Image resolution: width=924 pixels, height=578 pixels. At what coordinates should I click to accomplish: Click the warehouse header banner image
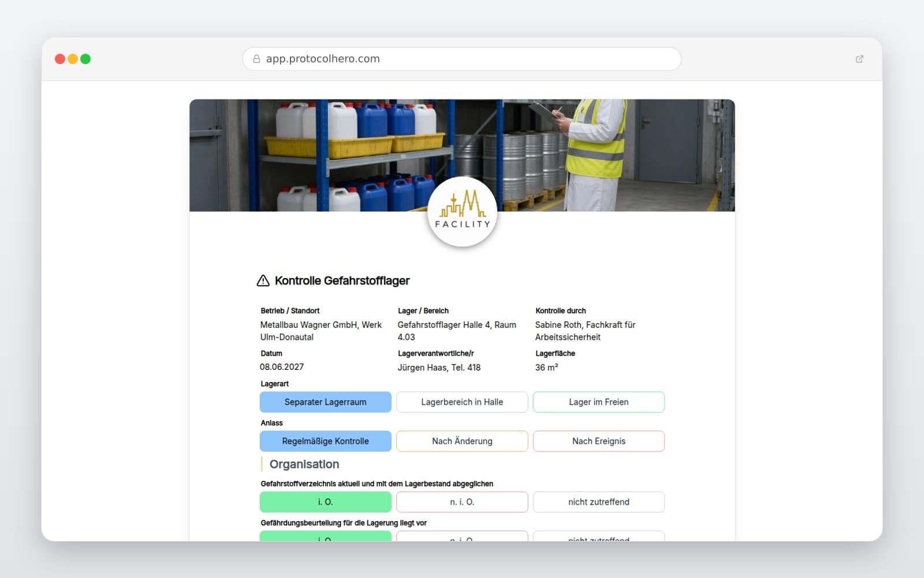pos(462,155)
